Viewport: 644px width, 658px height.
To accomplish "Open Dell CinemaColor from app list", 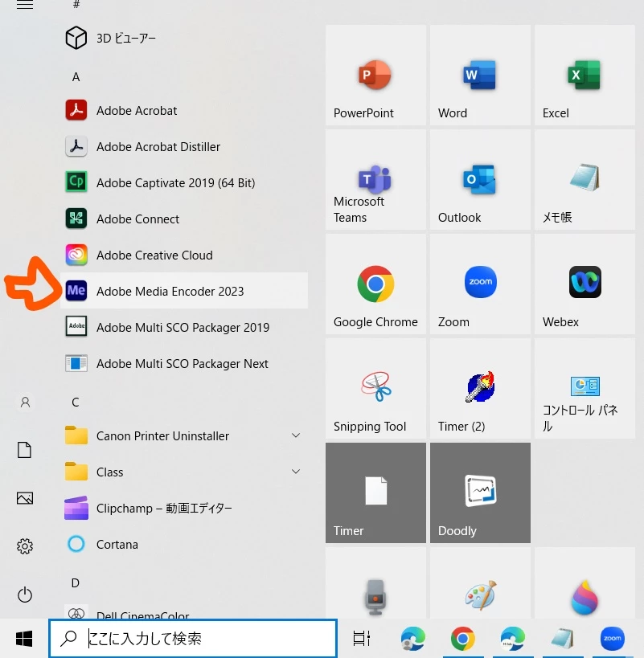I will click(184, 611).
